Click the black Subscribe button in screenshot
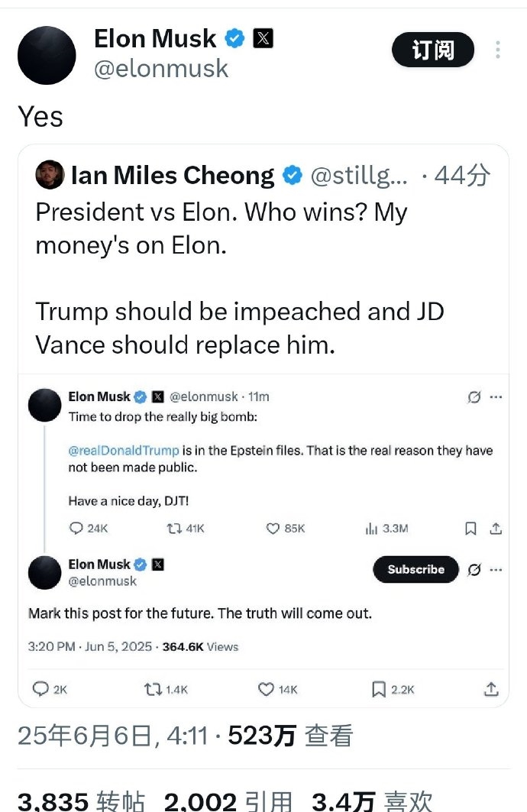527x812 pixels. (x=415, y=569)
